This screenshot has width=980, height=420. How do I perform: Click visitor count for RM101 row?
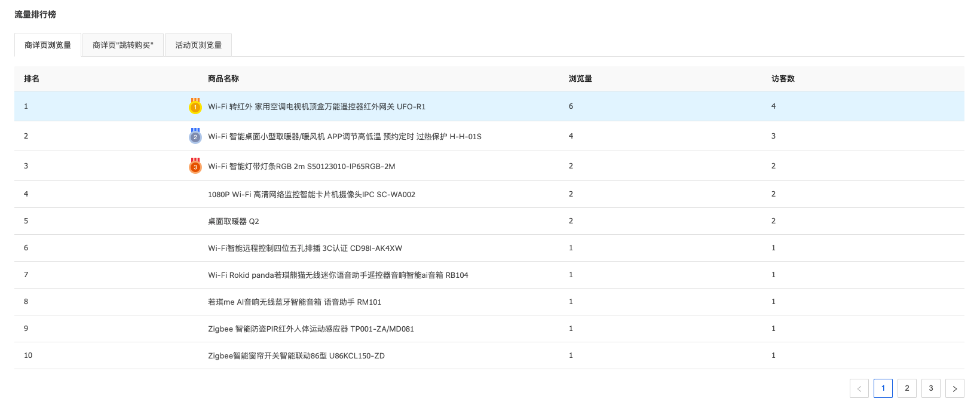[773, 302]
